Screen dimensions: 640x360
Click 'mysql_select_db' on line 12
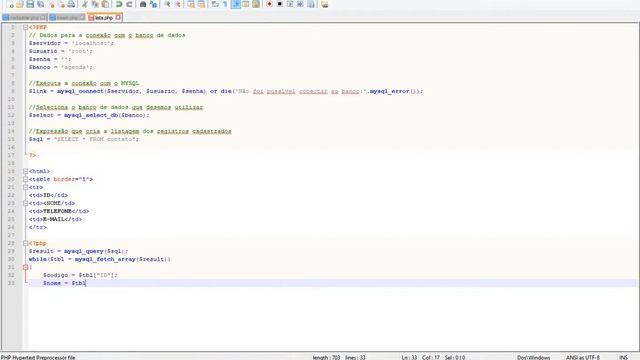pos(91,116)
